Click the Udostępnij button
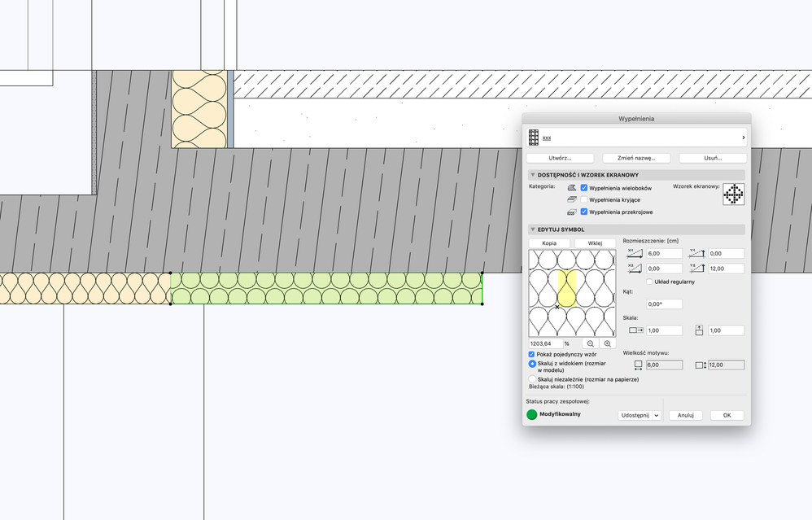Image resolution: width=812 pixels, height=520 pixels. point(635,415)
